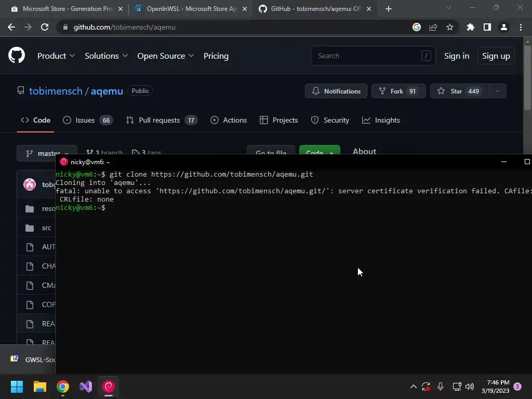Image resolution: width=532 pixels, height=399 pixels.
Task: Reload the GitHub page
Action: (45, 27)
